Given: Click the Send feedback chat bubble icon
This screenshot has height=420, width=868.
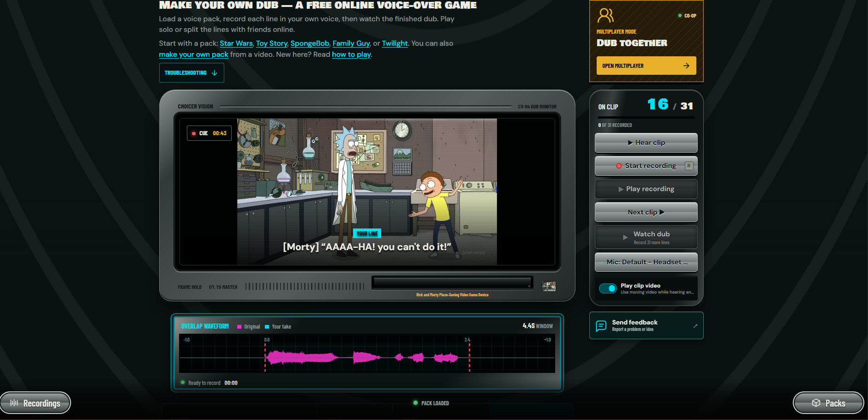Looking at the screenshot, I should 601,326.
